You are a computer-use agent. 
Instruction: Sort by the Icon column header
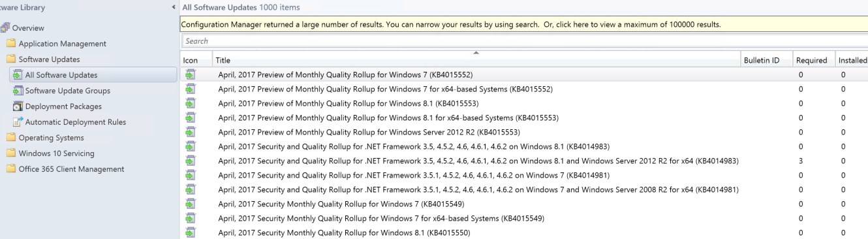pyautogui.click(x=196, y=60)
